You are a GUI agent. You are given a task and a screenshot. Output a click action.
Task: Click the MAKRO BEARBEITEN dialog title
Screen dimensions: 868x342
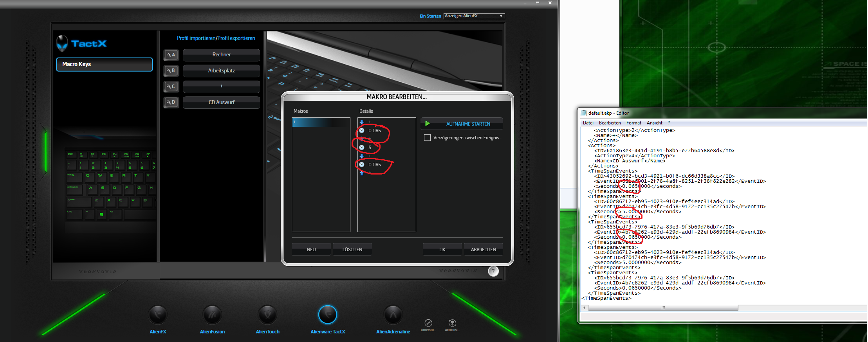click(397, 97)
